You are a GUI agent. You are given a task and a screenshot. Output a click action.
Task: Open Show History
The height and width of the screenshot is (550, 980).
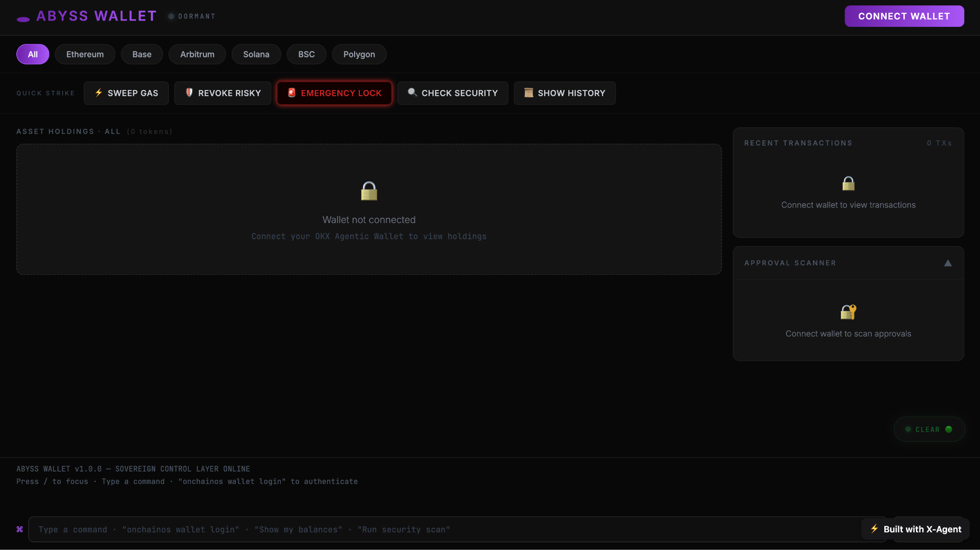click(565, 93)
